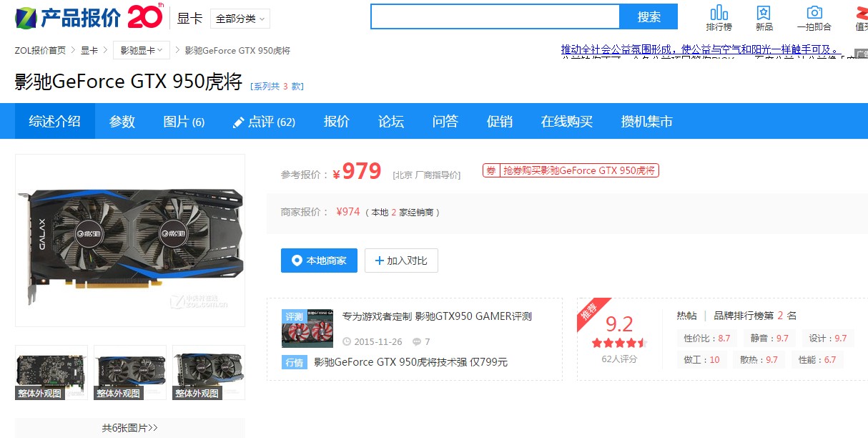Screen dimensions: 868x438
Task: Open the 促销 tab
Action: 500,122
